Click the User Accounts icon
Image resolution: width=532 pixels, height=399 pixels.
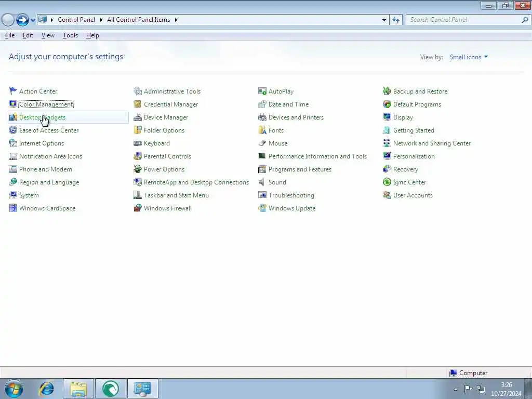(x=387, y=195)
